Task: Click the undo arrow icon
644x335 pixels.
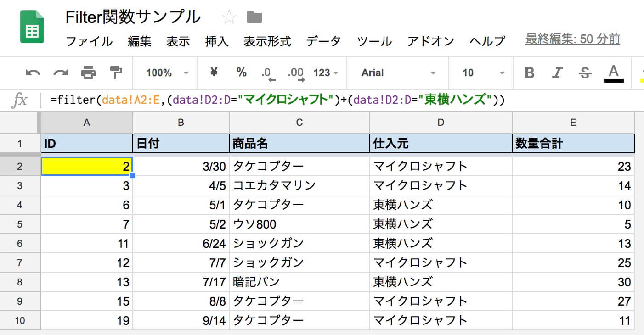Action: click(x=33, y=73)
